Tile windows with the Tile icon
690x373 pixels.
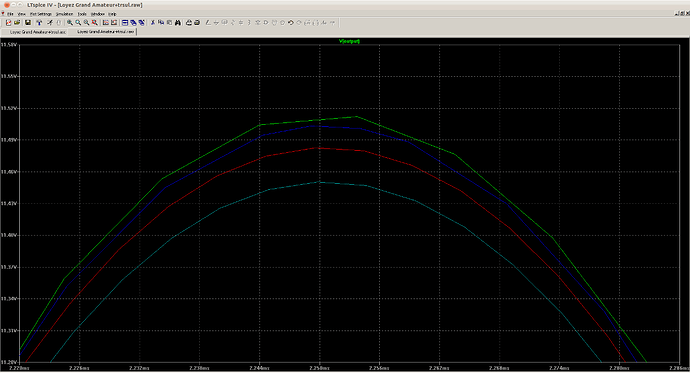click(125, 22)
